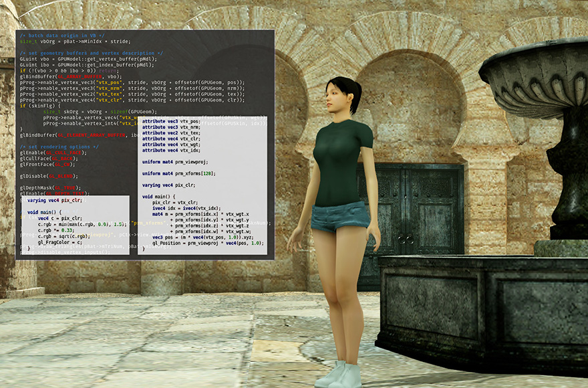Screen dimensions: 588x388
Task: Click the comment "/* set geometry buffers and vertex description */"
Action: [x=92, y=53]
